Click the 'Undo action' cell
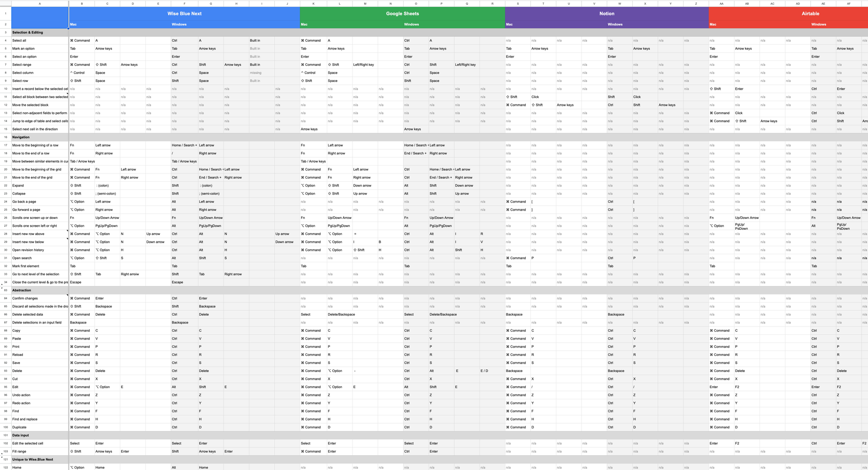Viewport: 868px width, 470px height. coord(21,395)
